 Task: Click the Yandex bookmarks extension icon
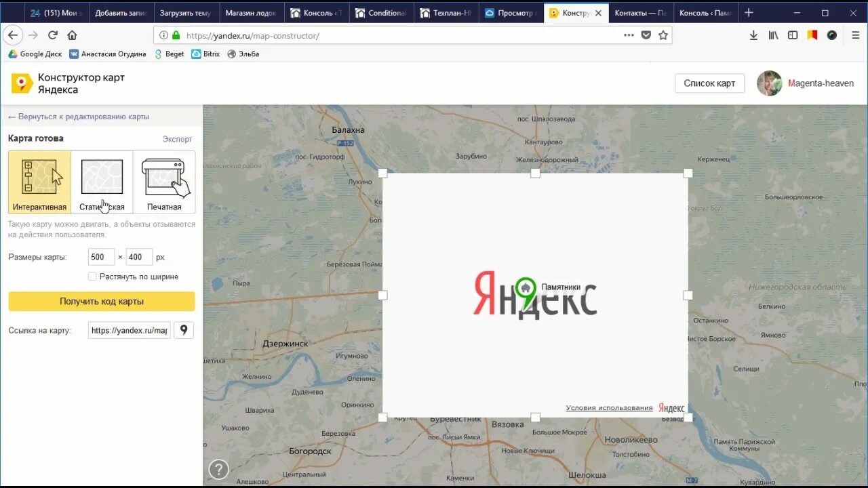pos(812,35)
